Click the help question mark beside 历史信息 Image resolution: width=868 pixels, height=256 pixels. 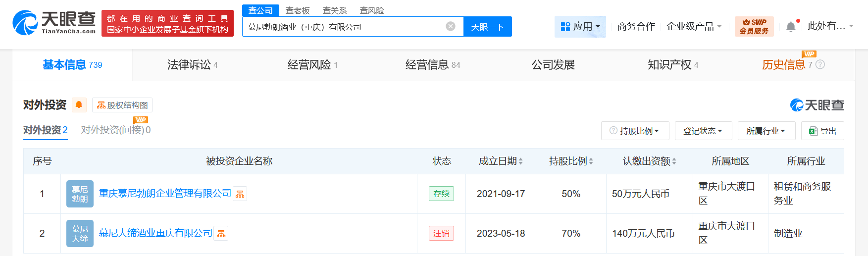[x=820, y=65]
